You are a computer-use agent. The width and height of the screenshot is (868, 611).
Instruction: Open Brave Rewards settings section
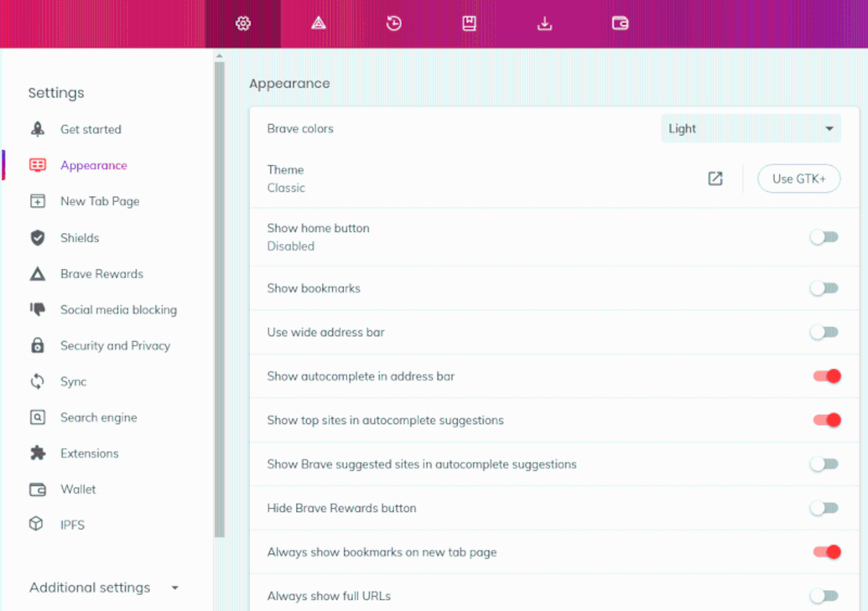tap(102, 274)
